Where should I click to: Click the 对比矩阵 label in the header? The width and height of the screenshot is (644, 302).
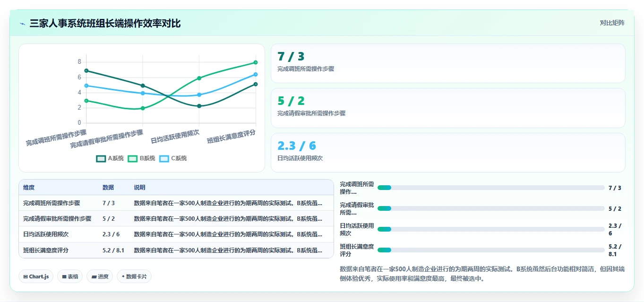[612, 23]
